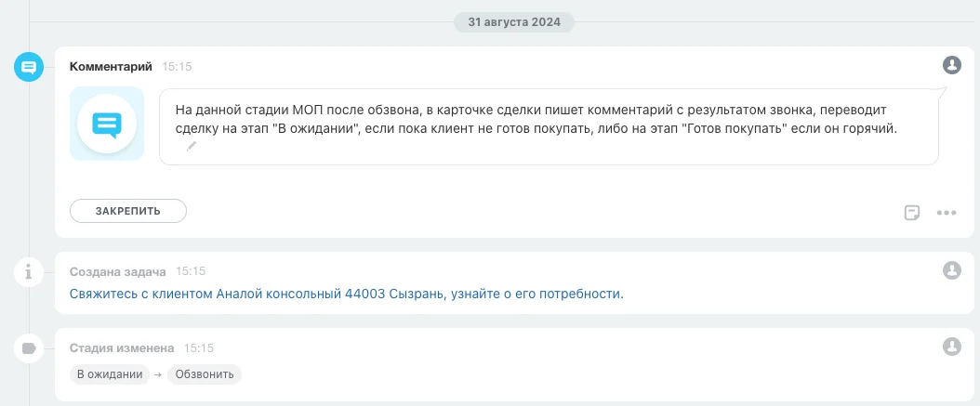
Task: Click the large comment bubble thumbnail
Action: (107, 124)
